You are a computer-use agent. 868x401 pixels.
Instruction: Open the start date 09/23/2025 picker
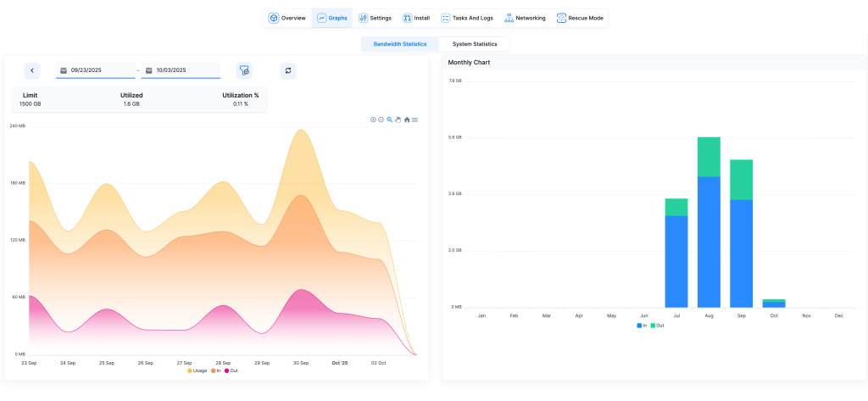(x=95, y=70)
